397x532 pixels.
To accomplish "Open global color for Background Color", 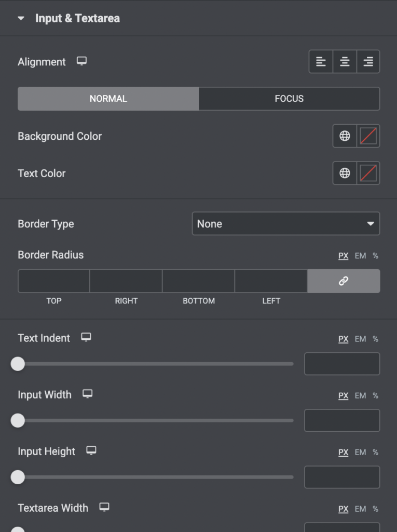I will [x=346, y=136].
